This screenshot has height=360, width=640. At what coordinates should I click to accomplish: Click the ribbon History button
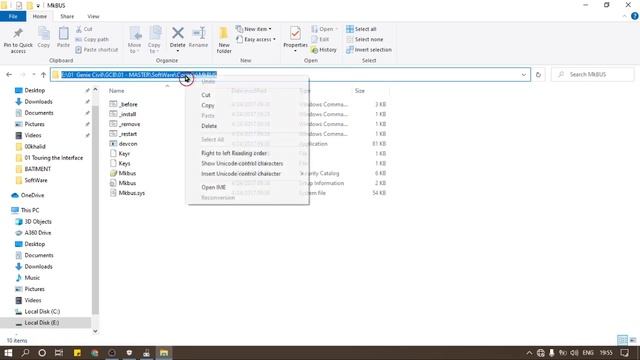[324, 49]
